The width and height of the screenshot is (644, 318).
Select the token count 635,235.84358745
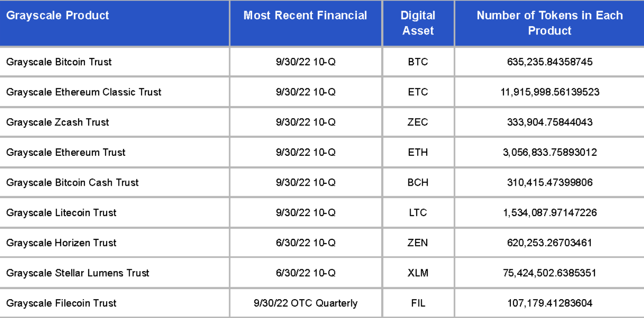tap(549, 62)
